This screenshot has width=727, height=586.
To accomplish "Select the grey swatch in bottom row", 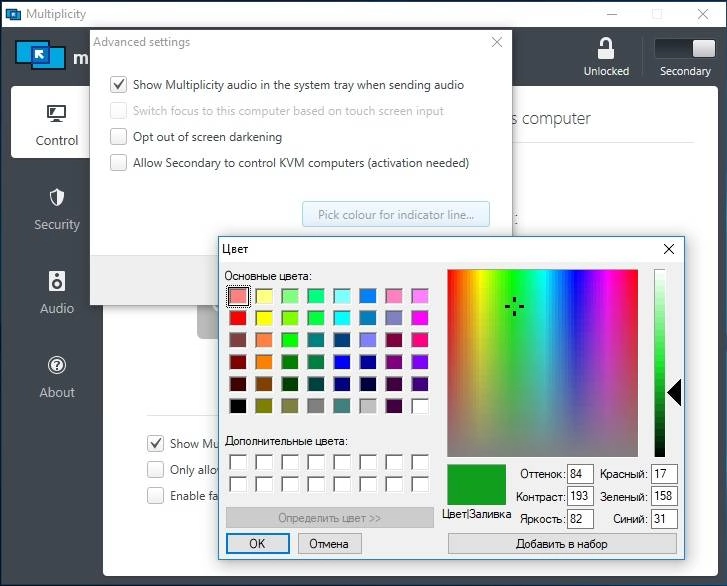I will [316, 406].
